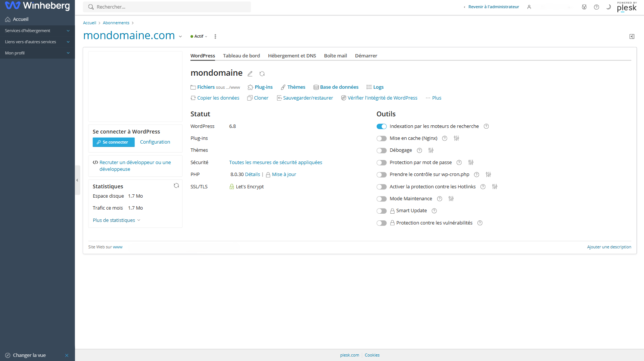
Task: Open the Hébergement et DNS tab
Action: pos(292,56)
